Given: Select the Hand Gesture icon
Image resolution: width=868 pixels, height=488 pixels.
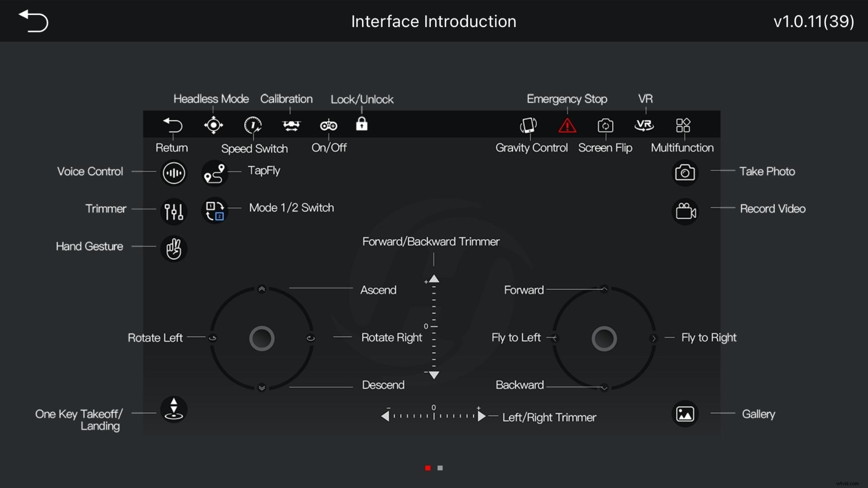Looking at the screenshot, I should pyautogui.click(x=174, y=248).
